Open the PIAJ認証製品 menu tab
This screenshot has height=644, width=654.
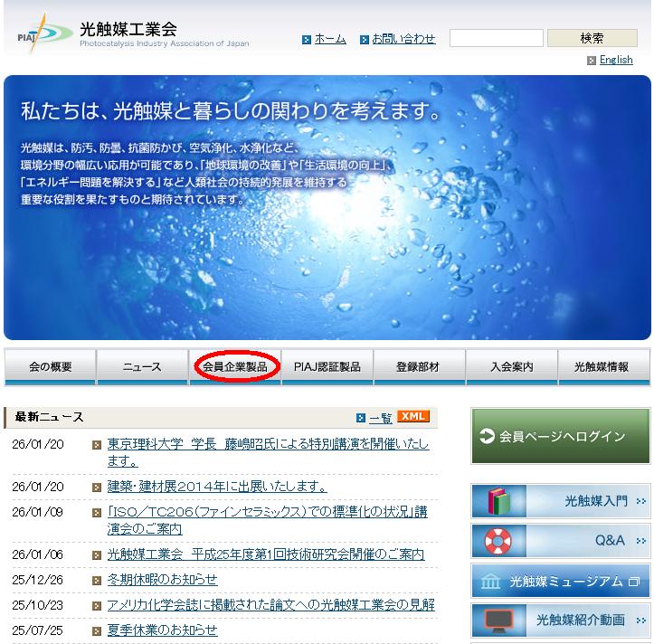(327, 367)
